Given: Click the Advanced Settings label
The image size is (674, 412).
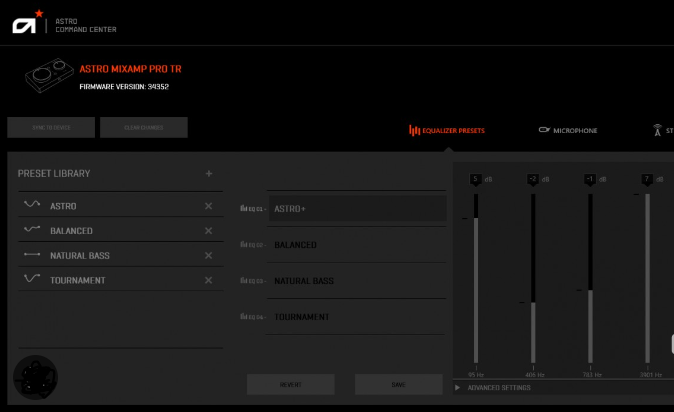Looking at the screenshot, I should click(x=499, y=387).
